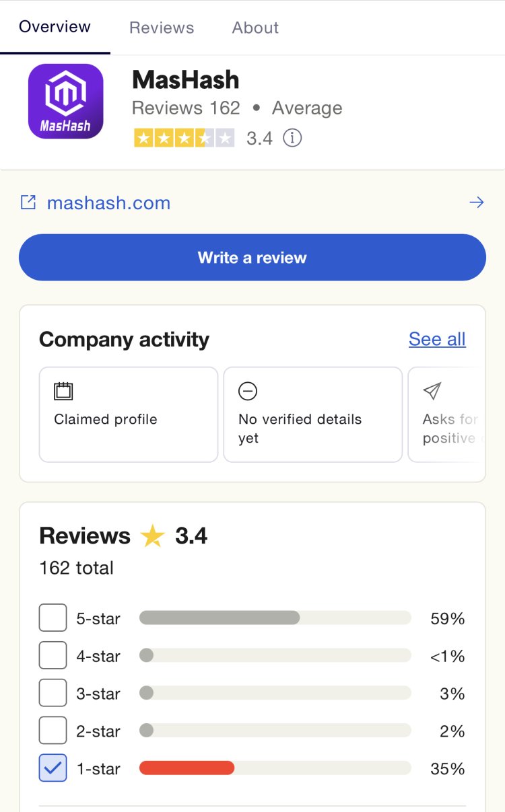Click the No verified details minus icon

(x=248, y=391)
